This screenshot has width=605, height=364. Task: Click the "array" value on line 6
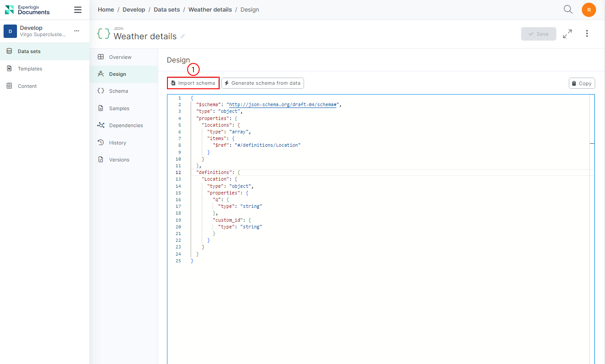tap(240, 132)
